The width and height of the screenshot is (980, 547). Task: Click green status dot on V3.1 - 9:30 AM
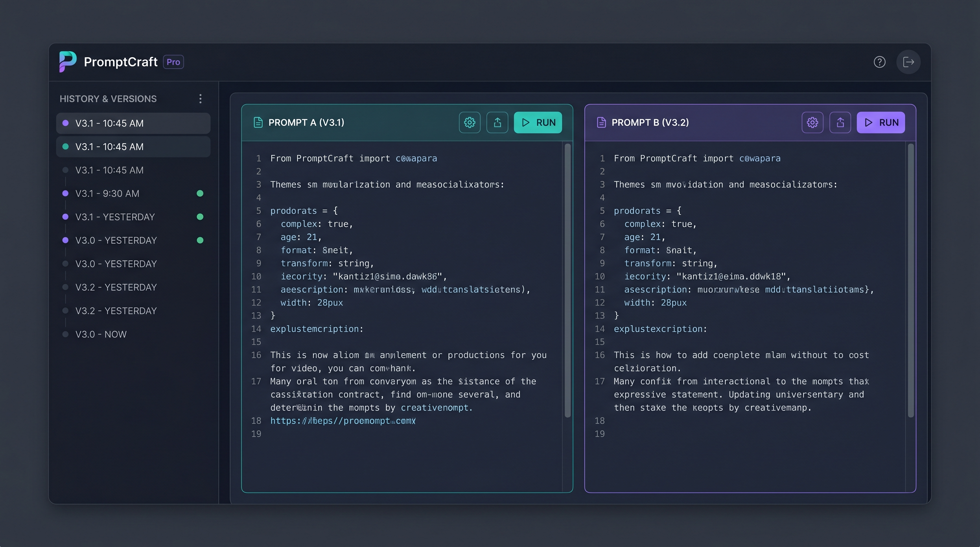[x=200, y=194]
